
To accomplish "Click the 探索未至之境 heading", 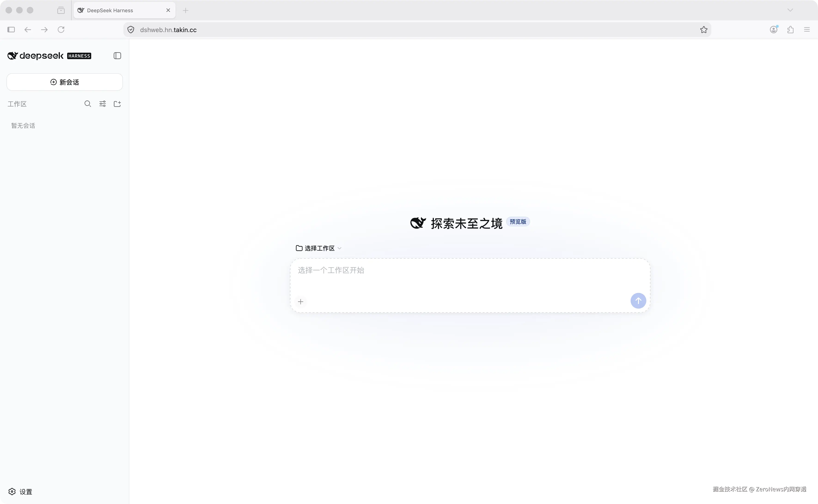I will coord(467,223).
